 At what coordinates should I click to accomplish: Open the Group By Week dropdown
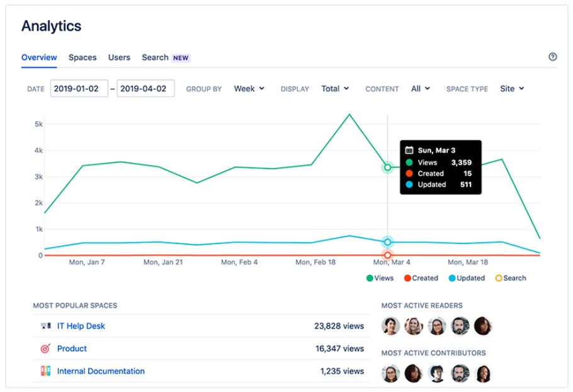(249, 89)
